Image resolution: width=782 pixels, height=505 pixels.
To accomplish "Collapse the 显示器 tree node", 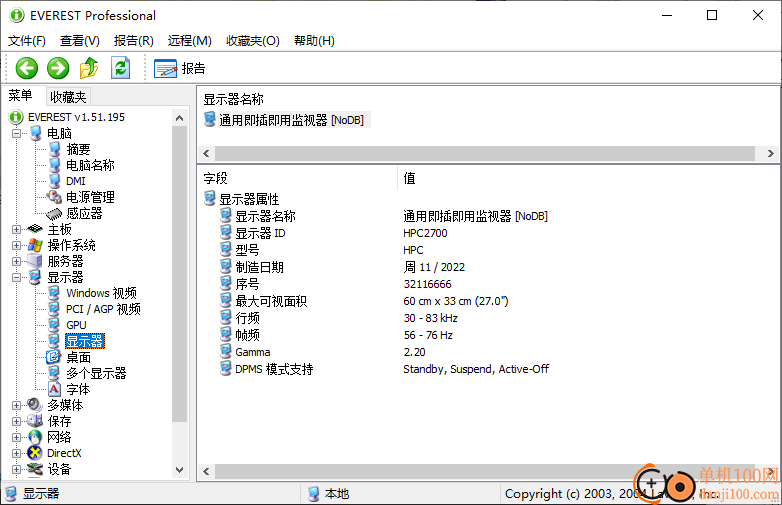I will coord(16,277).
